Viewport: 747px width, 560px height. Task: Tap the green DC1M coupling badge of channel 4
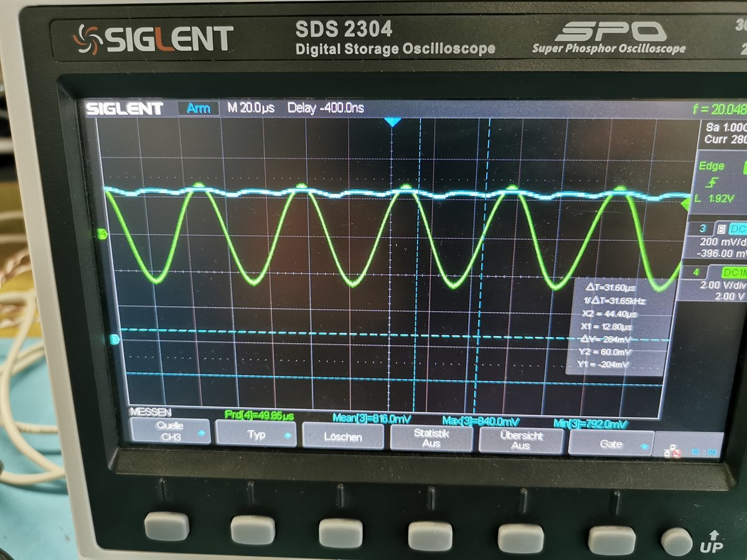(x=734, y=273)
